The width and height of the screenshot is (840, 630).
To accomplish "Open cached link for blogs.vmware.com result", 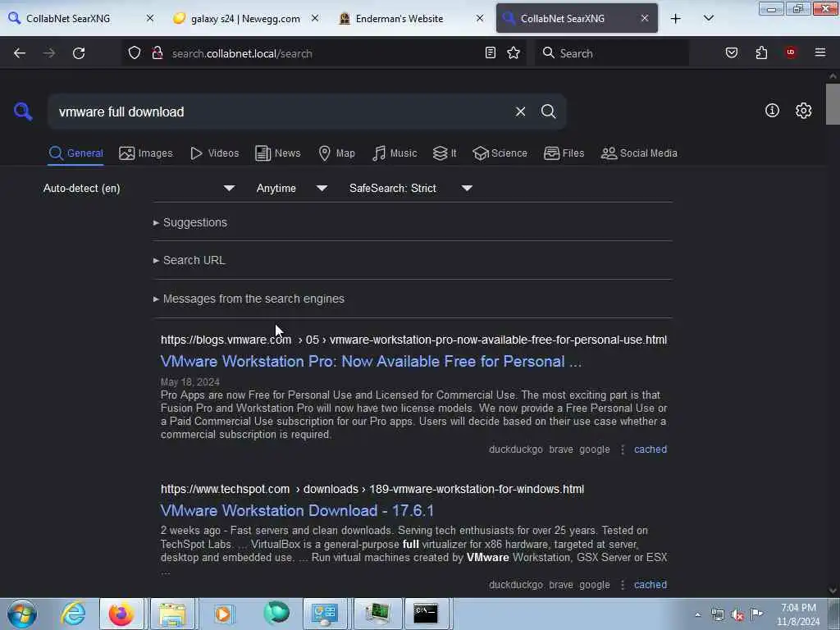I will click(651, 450).
